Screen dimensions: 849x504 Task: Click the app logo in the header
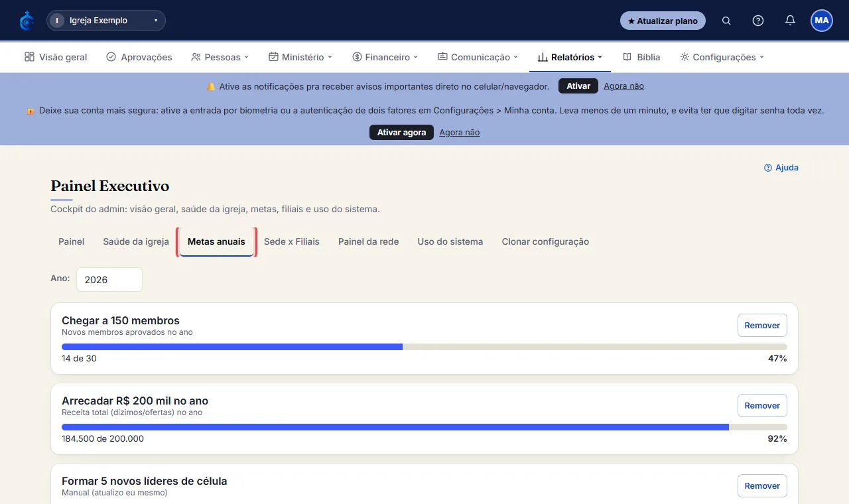click(x=27, y=21)
